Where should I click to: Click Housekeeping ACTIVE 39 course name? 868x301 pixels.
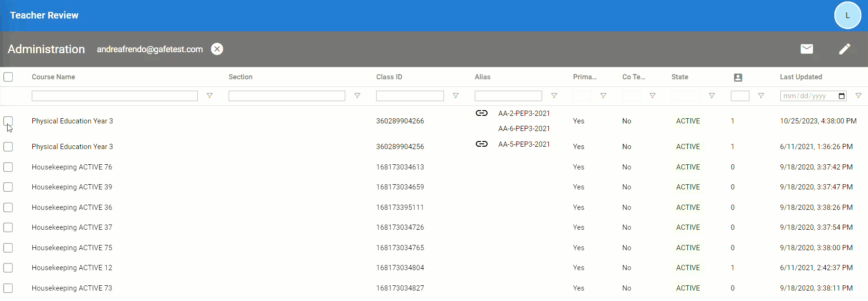(72, 187)
